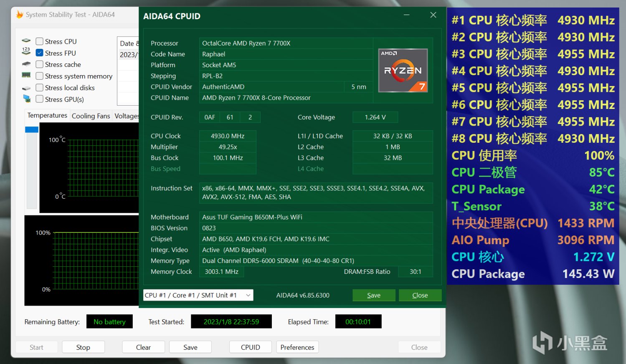Image resolution: width=626 pixels, height=364 pixels.
Task: Click the green Close button in CPUID dialog
Action: 420,295
